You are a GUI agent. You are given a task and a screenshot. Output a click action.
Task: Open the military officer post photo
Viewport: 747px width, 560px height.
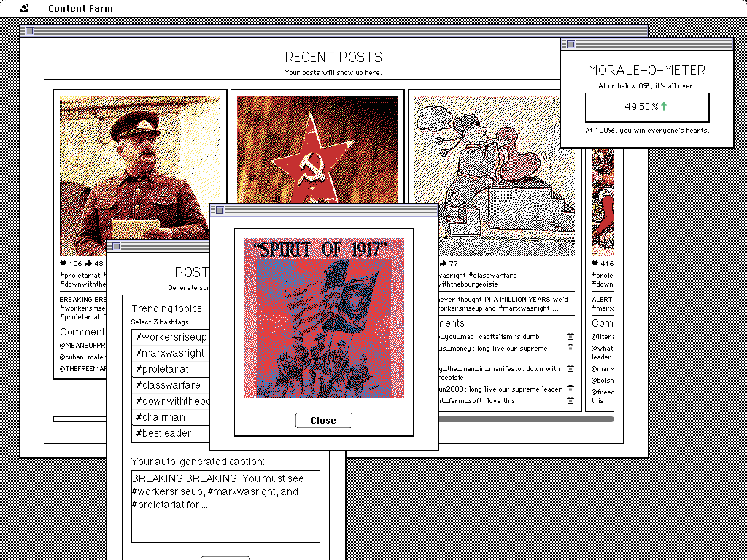click(x=140, y=175)
